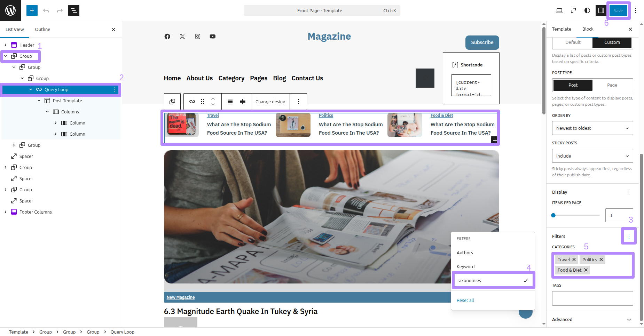This screenshot has width=644, height=336.
Task: Click the WordPress logo icon
Action: pyautogui.click(x=10, y=10)
